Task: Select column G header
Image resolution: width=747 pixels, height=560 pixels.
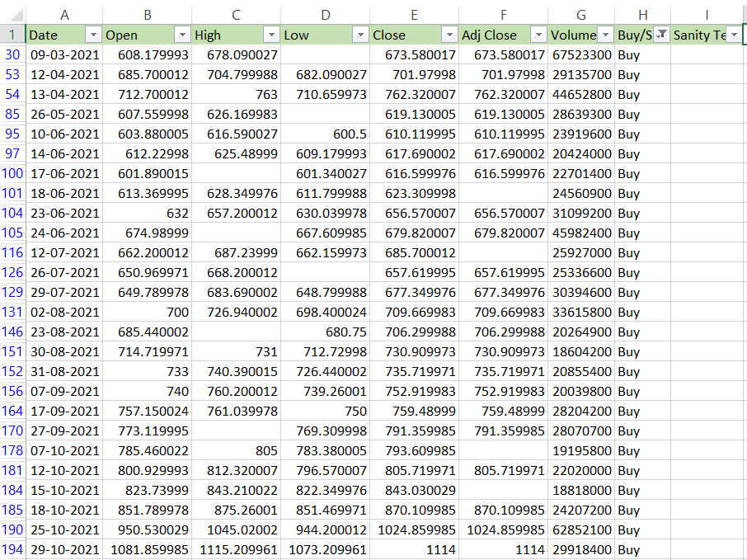Action: point(581,13)
